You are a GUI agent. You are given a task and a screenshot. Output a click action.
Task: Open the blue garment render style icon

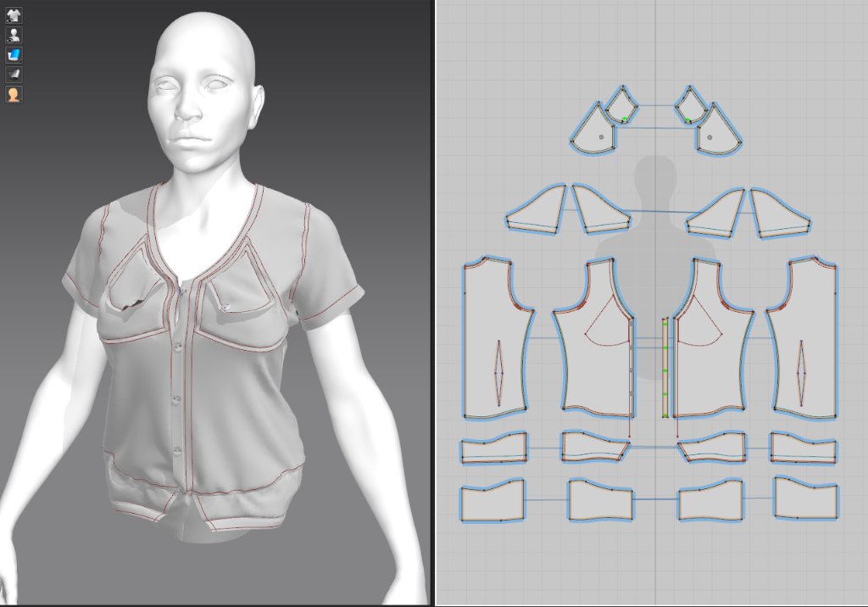(x=14, y=55)
